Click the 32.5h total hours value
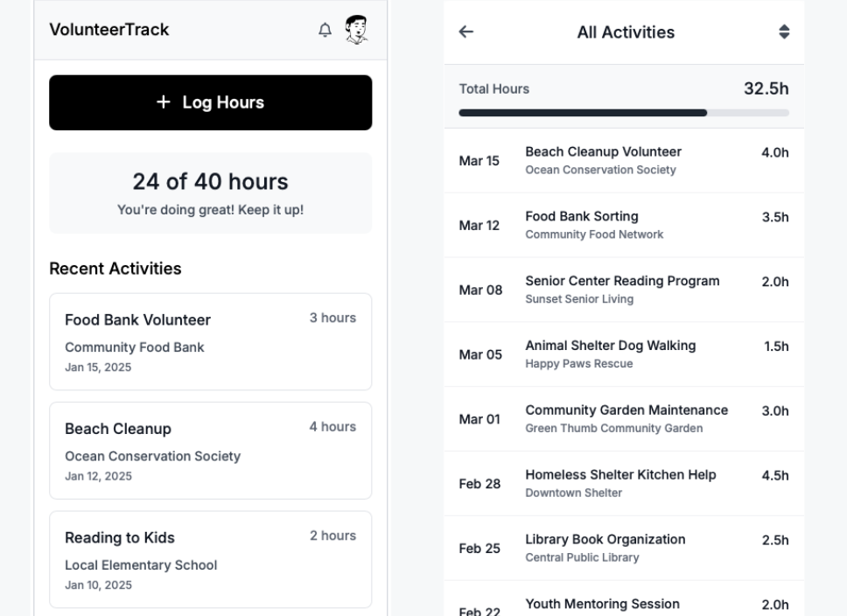The width and height of the screenshot is (847, 616). 766,88
